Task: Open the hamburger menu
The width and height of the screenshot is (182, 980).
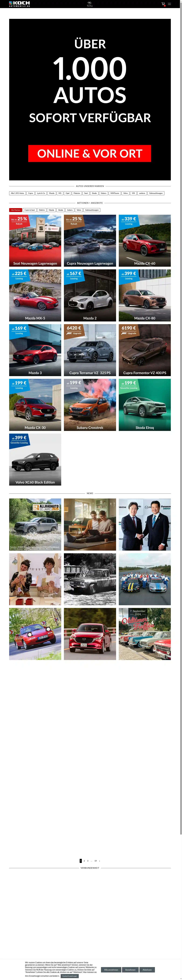Action: pos(169,4)
